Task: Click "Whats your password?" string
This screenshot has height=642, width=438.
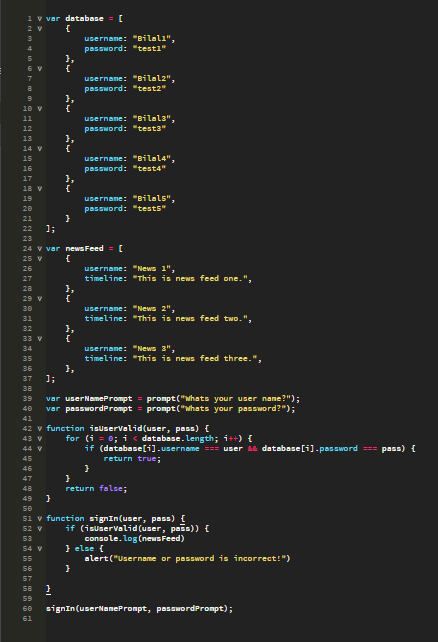Action: (x=233, y=409)
